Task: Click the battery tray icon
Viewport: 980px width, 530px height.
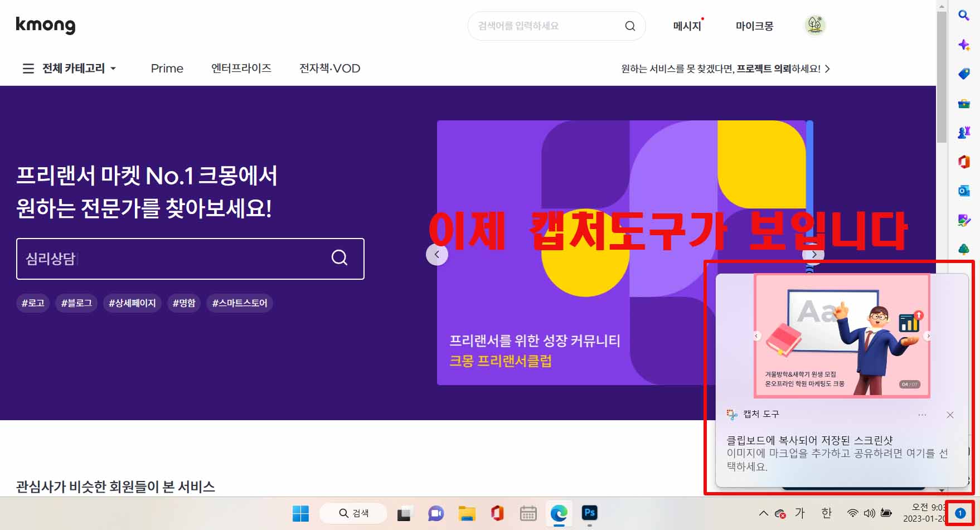Action: [886, 513]
